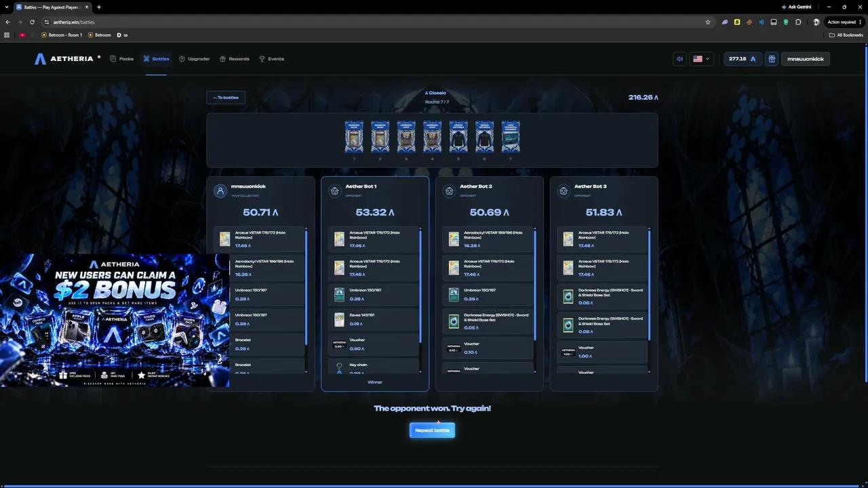Viewport: 868px width, 488px height.
Task: Reload the aetheria.win page
Action: click(x=32, y=22)
